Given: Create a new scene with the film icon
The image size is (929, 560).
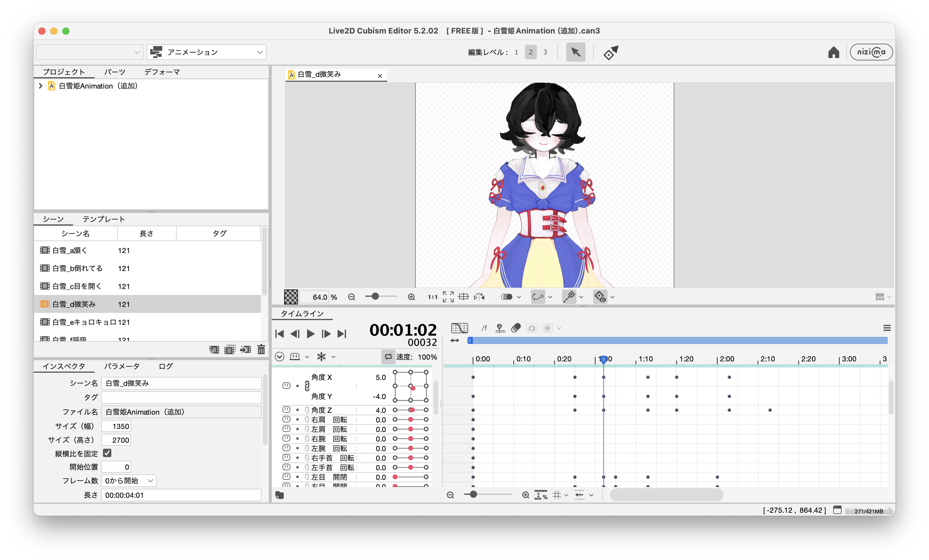Looking at the screenshot, I should click(x=214, y=350).
